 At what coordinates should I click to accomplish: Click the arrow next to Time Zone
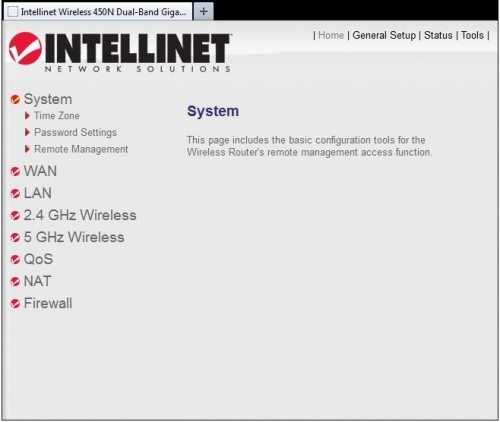coord(27,116)
